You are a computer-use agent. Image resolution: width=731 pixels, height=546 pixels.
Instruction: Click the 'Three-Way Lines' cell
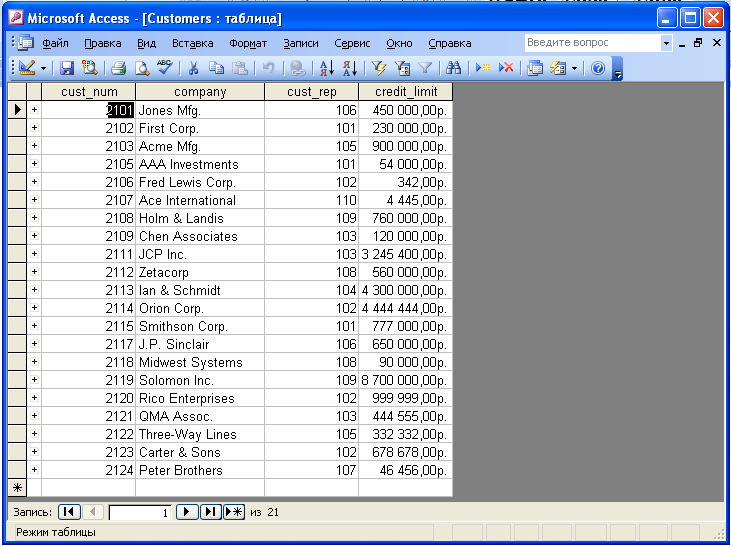(x=200, y=434)
